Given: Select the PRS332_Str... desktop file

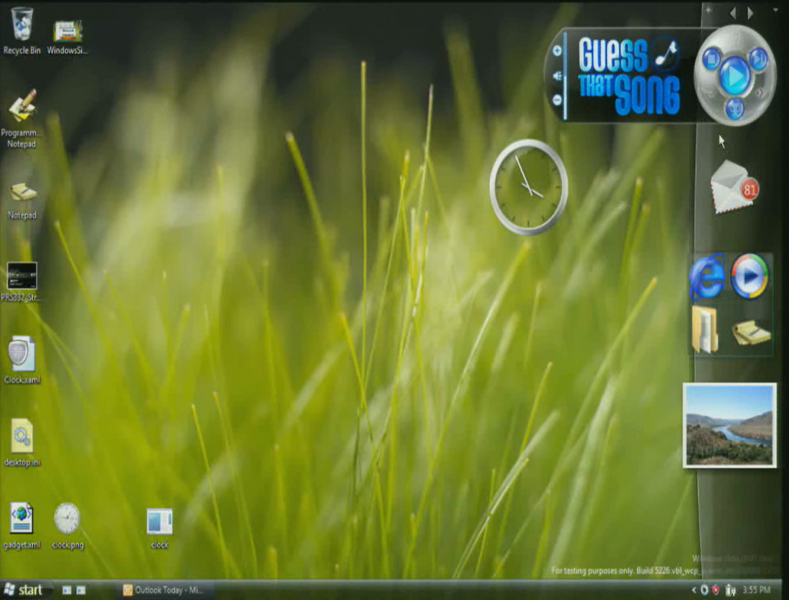Looking at the screenshot, I should pos(21,282).
